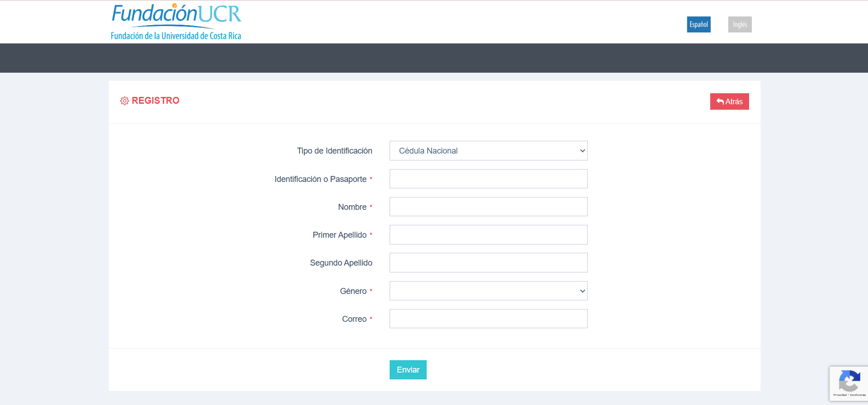This screenshot has height=405, width=868.
Task: Switch language to Español
Action: (x=698, y=25)
